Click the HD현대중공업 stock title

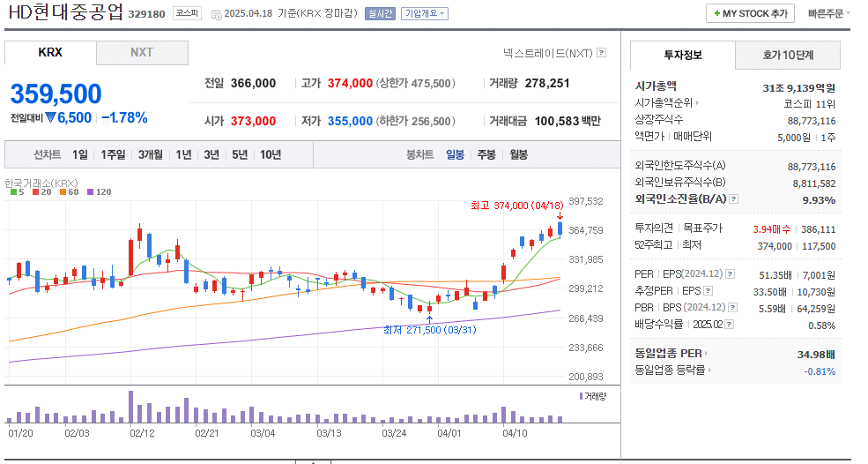pyautogui.click(x=66, y=12)
